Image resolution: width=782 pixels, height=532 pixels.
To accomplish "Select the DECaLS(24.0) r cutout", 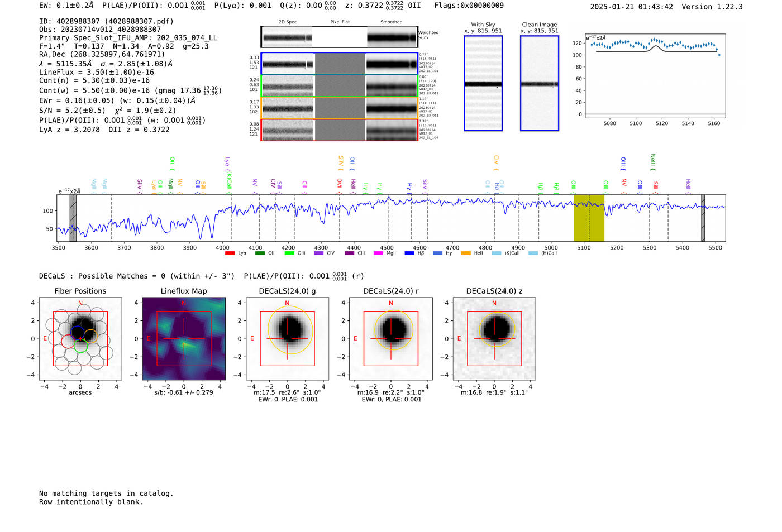I will click(391, 339).
